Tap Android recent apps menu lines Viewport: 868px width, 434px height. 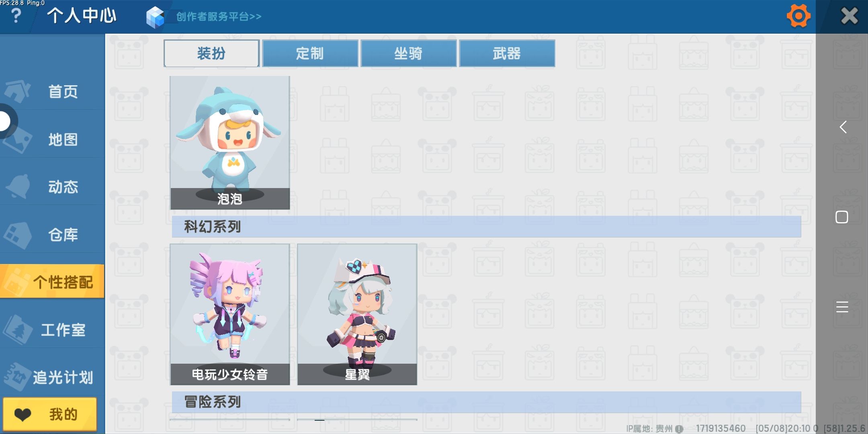[842, 307]
